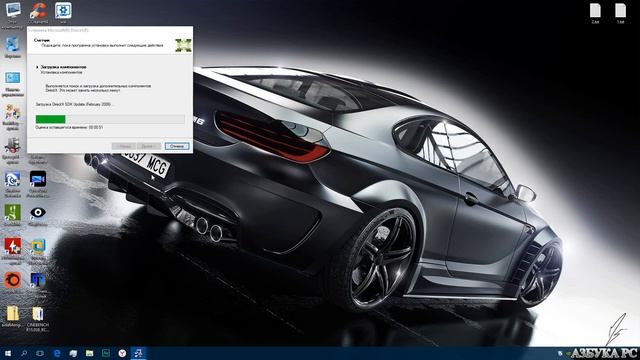The height and width of the screenshot is (360, 640).
Task: Open File Explorer from the taskbar
Action: tap(89, 353)
